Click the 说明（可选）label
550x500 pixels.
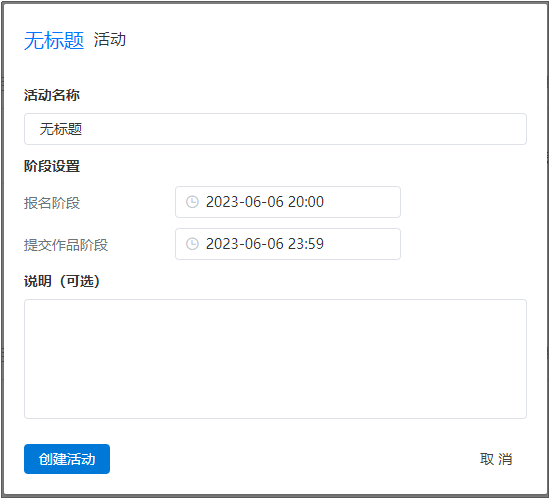pyautogui.click(x=62, y=281)
